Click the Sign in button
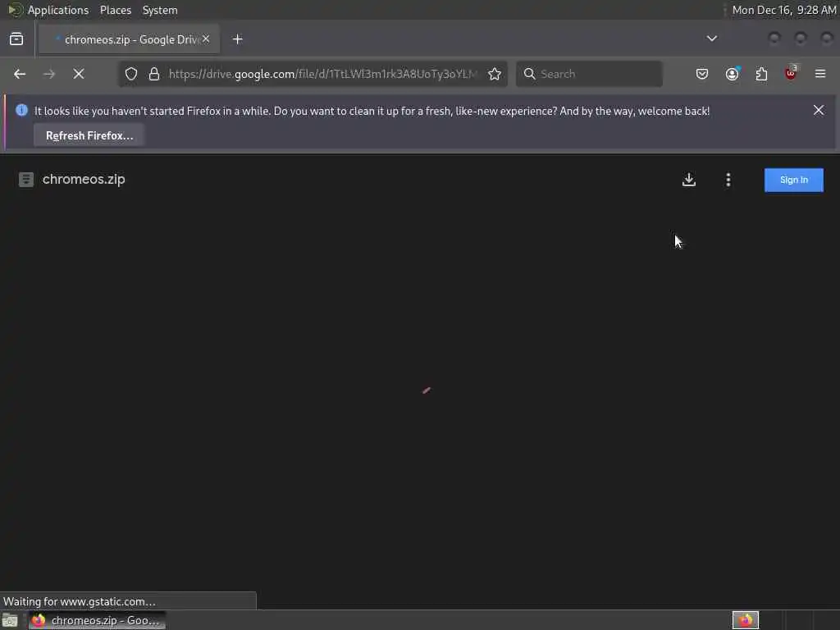 pyautogui.click(x=794, y=180)
